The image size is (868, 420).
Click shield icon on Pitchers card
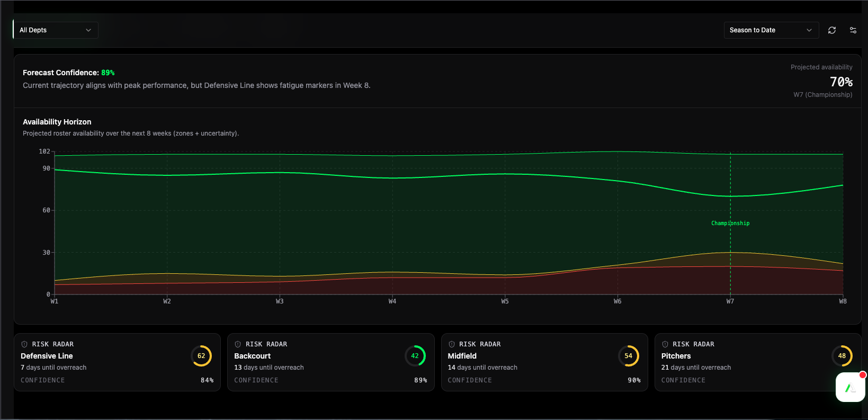(665, 344)
